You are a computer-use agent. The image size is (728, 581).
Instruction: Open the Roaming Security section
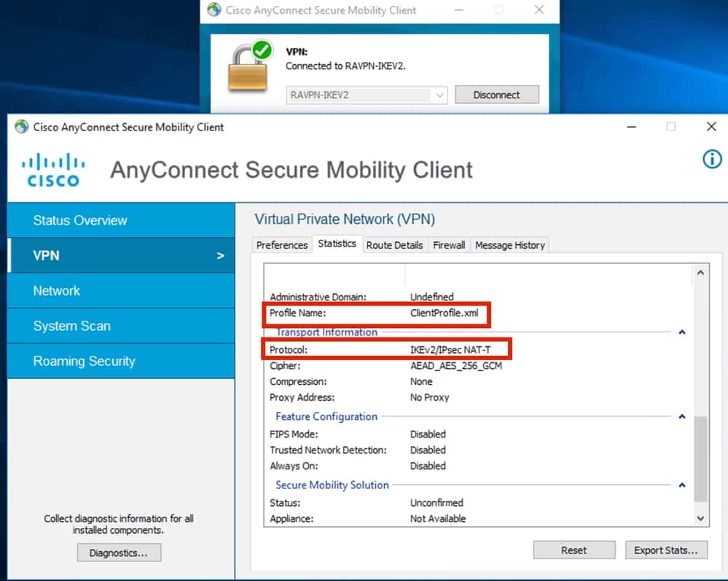(x=121, y=362)
